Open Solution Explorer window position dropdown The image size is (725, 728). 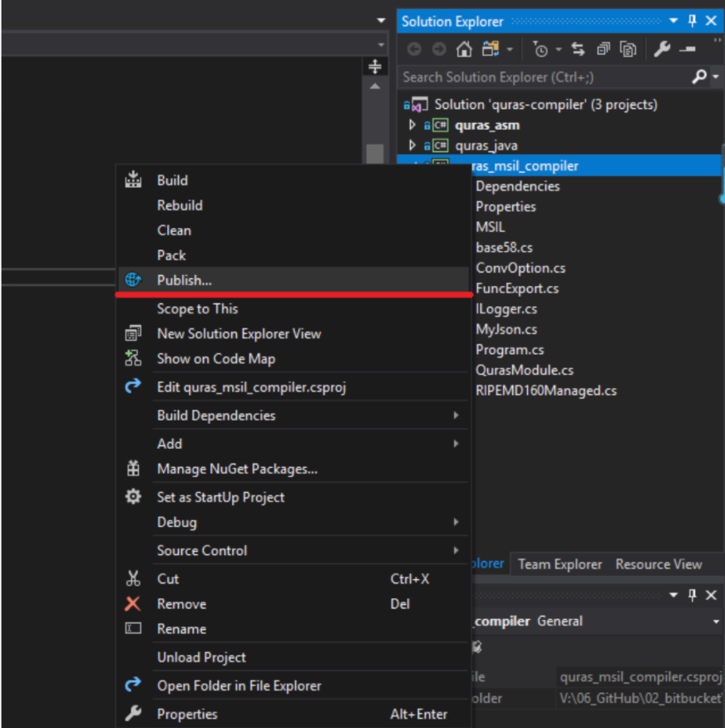coord(675,22)
